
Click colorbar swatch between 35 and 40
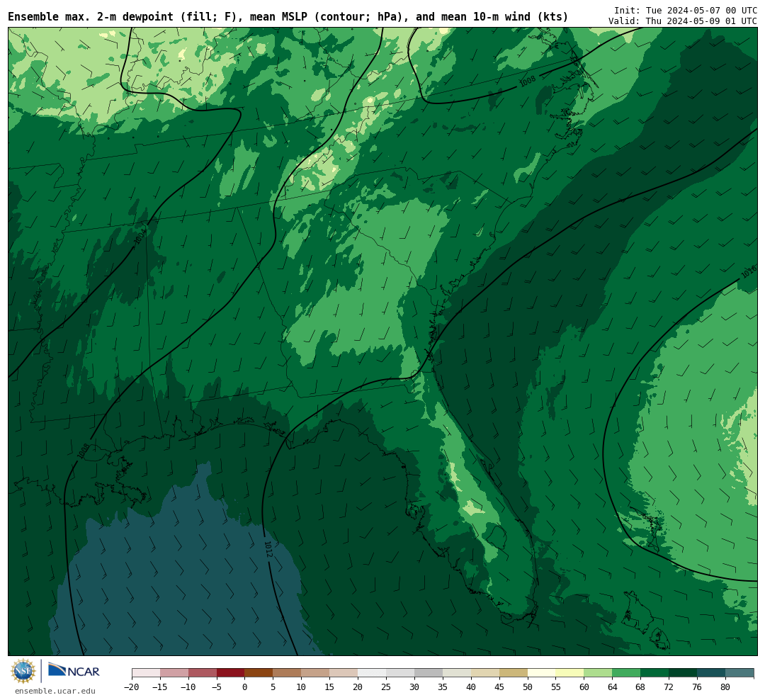pyautogui.click(x=457, y=673)
